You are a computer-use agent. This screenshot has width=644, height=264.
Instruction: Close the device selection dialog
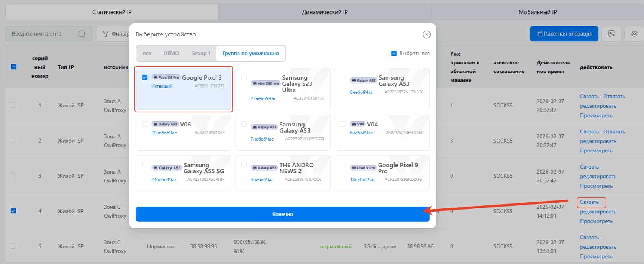[426, 34]
